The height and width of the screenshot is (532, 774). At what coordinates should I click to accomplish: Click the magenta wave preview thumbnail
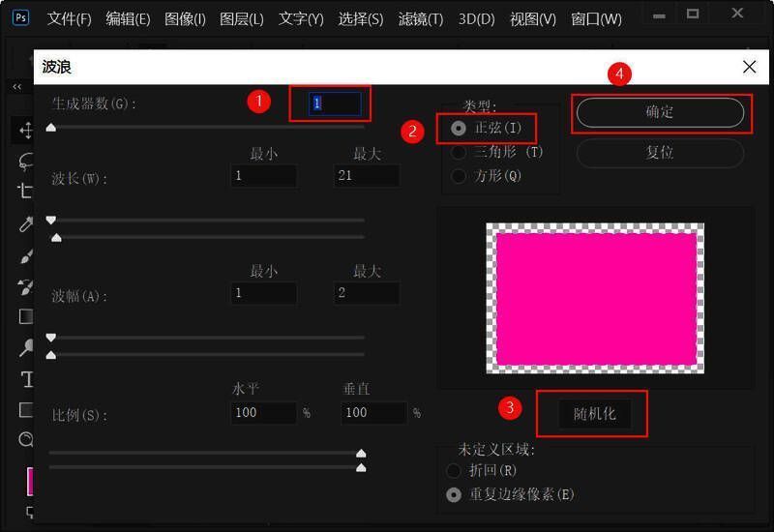[595, 298]
